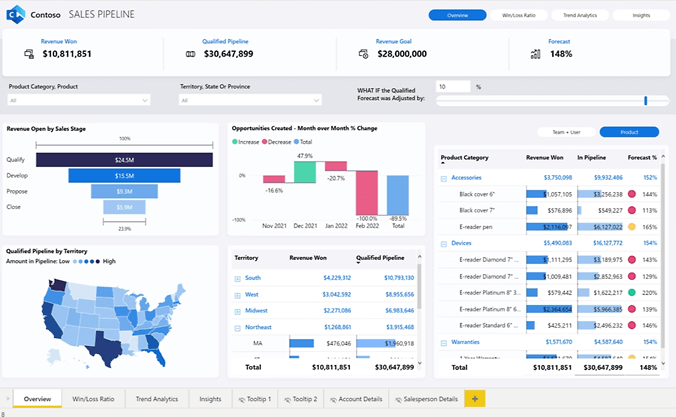This screenshot has height=417, width=676.
Task: Click the Qualify funnel bar $24.5M
Action: (124, 160)
